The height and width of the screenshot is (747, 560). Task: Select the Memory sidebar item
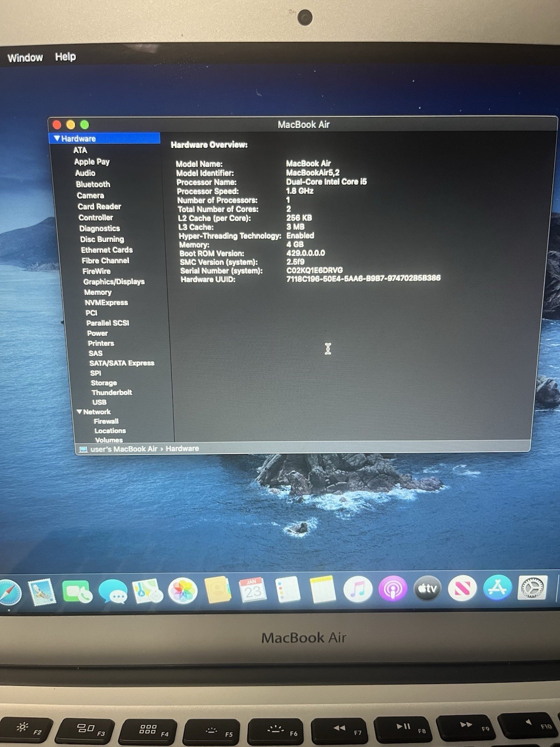coord(98,292)
